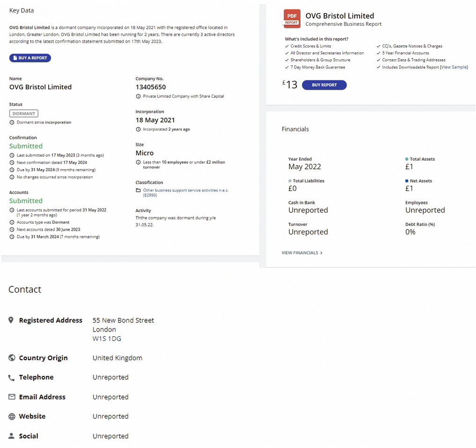Click the envelope icon beside Email Address

point(12,397)
